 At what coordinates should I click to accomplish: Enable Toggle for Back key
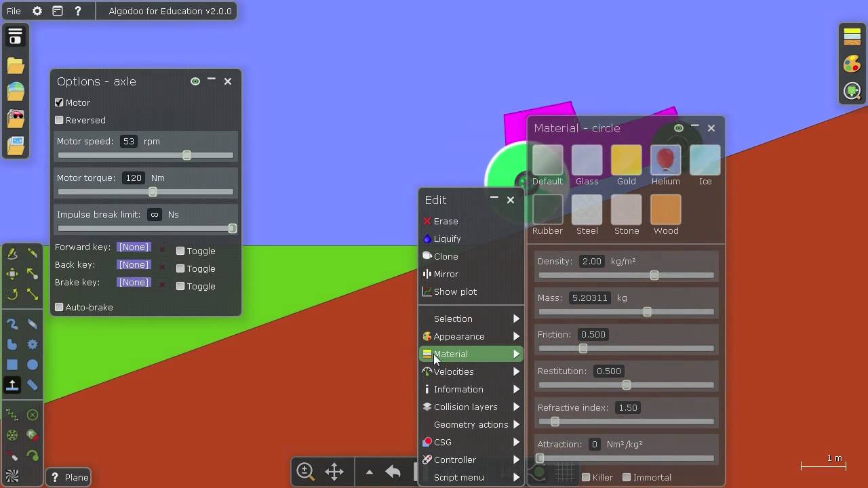[x=180, y=268]
